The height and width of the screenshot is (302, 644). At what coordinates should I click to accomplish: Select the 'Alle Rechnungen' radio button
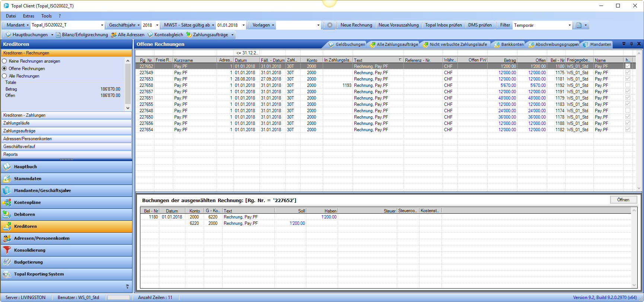(4, 76)
